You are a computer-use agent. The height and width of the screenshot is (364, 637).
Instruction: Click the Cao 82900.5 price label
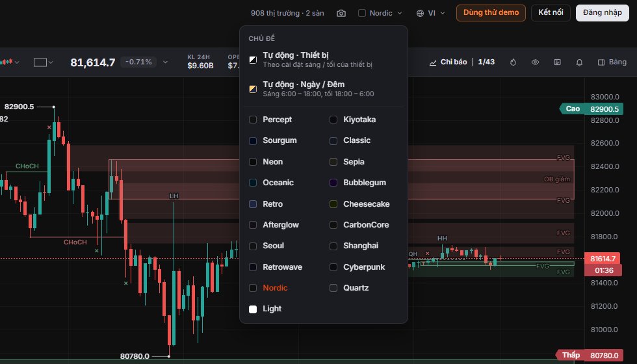(591, 109)
